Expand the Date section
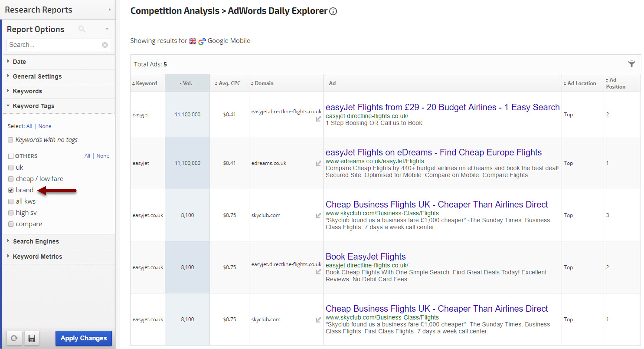 point(59,62)
